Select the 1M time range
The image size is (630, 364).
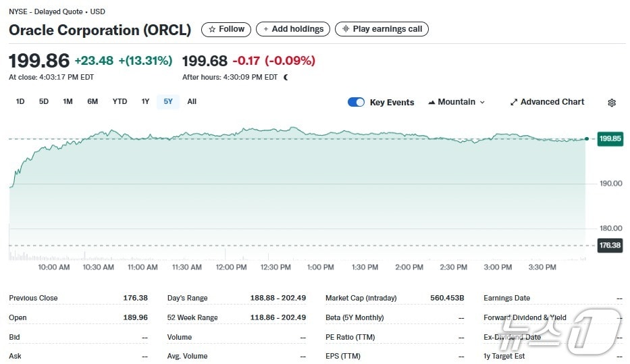click(68, 101)
